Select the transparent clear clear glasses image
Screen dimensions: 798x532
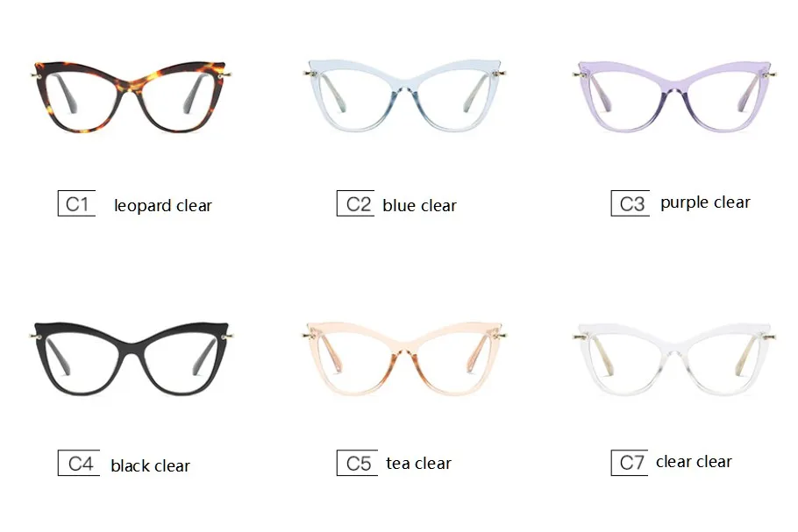click(674, 359)
